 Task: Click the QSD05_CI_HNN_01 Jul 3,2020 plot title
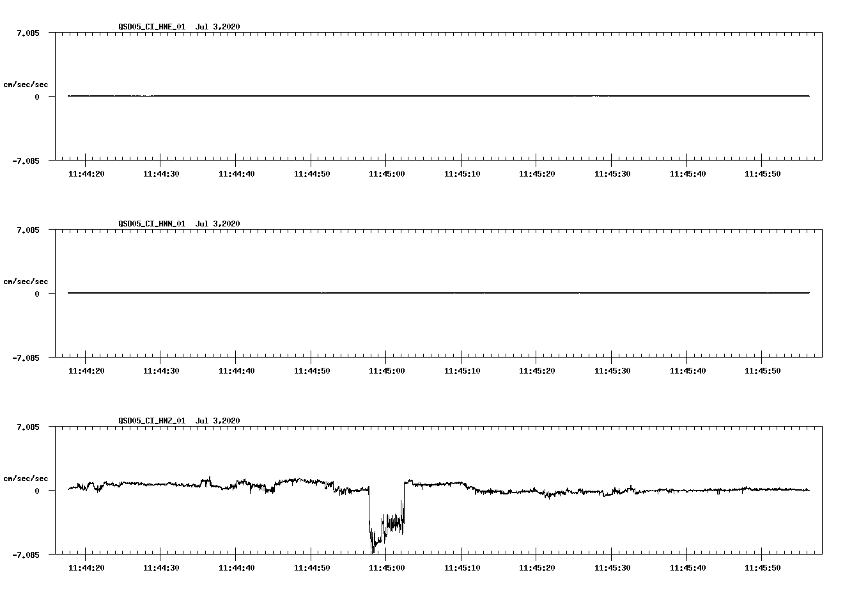point(179,224)
